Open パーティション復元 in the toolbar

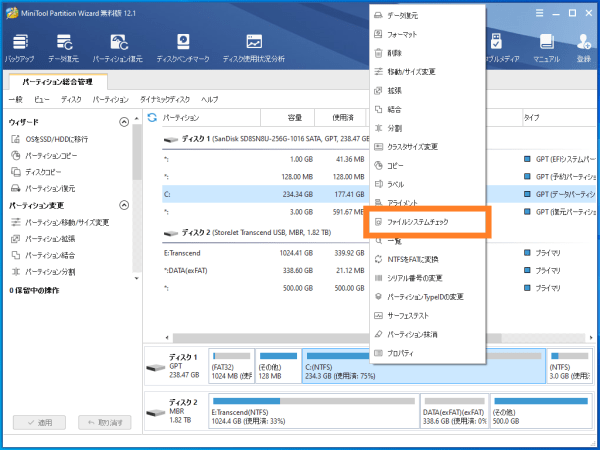[x=118, y=48]
